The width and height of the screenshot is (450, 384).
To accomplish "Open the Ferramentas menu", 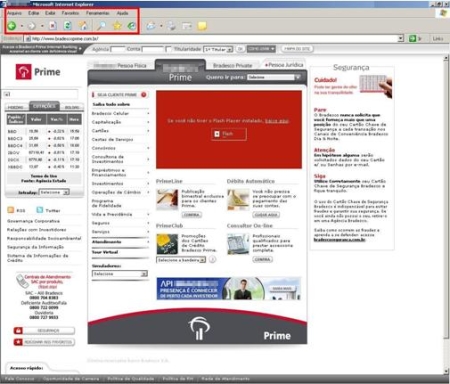I will coord(98,13).
